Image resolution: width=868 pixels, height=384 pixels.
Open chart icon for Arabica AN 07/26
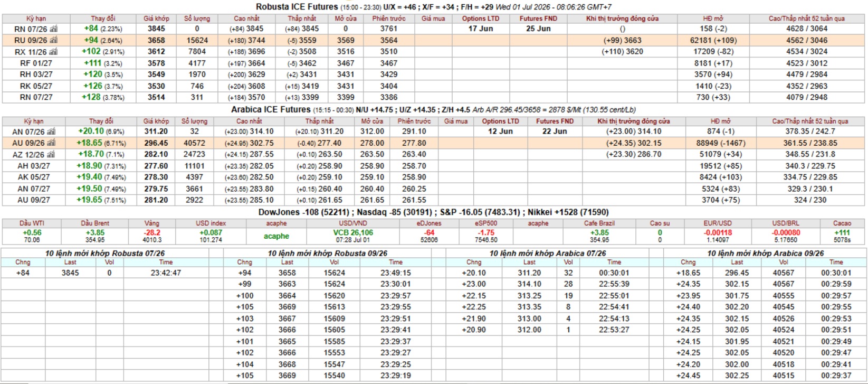(x=51, y=132)
